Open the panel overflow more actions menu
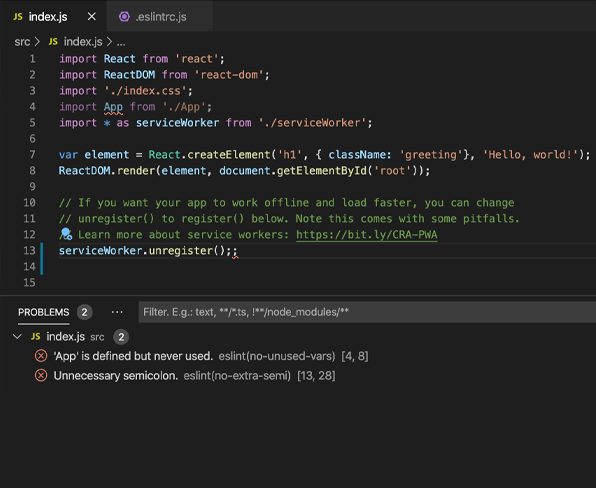This screenshot has width=596, height=488. pos(117,312)
